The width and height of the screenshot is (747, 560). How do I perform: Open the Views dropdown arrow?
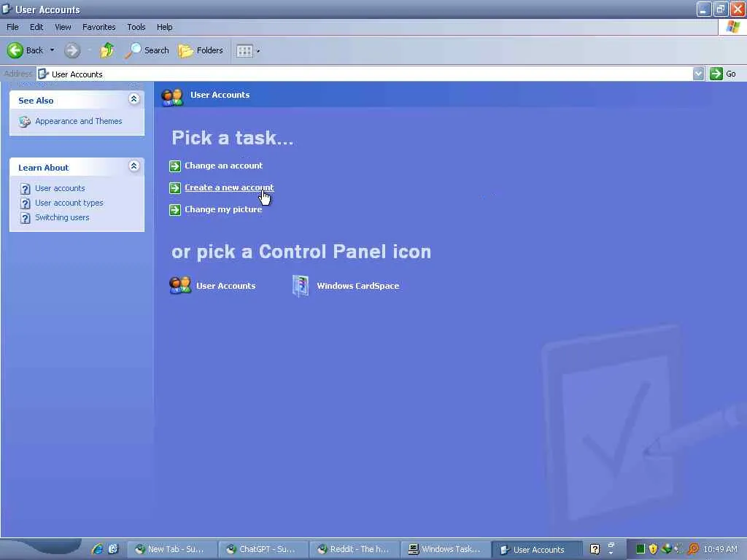coord(258,50)
